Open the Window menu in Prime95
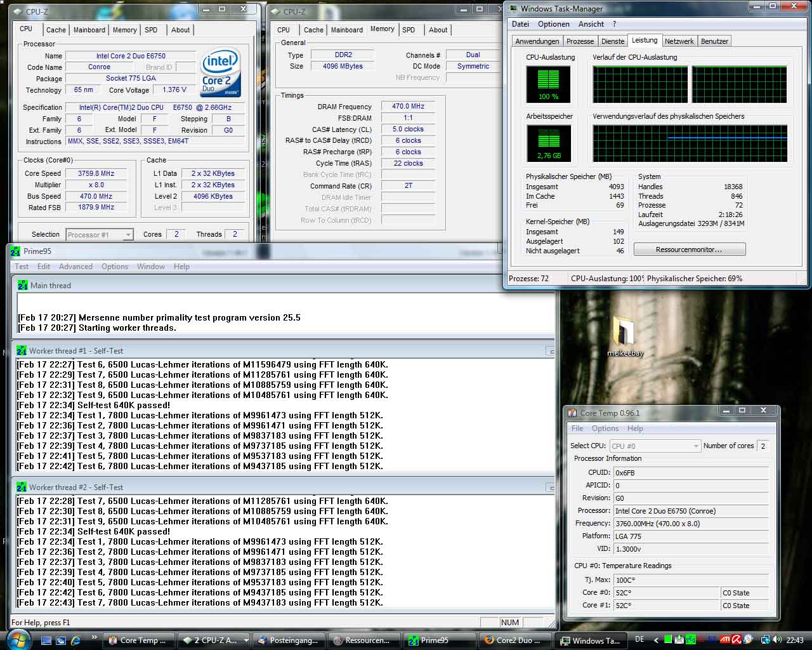This screenshot has width=812, height=650. tap(151, 267)
